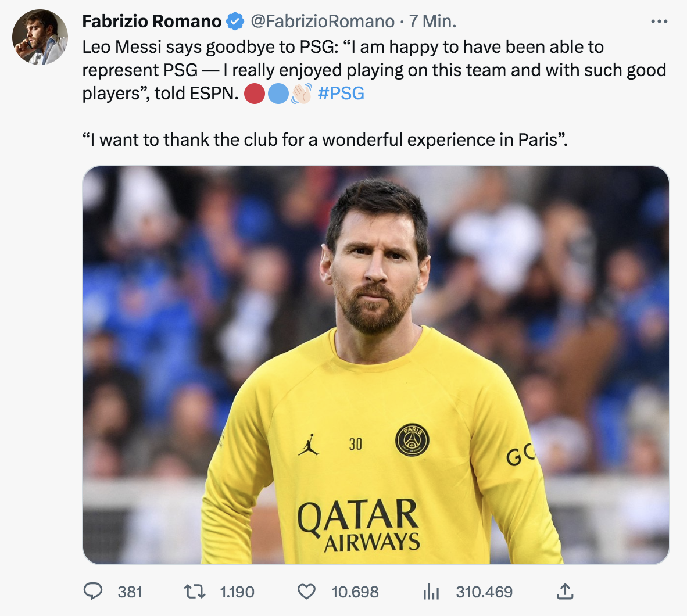Click the 10.698 likes count

click(355, 592)
